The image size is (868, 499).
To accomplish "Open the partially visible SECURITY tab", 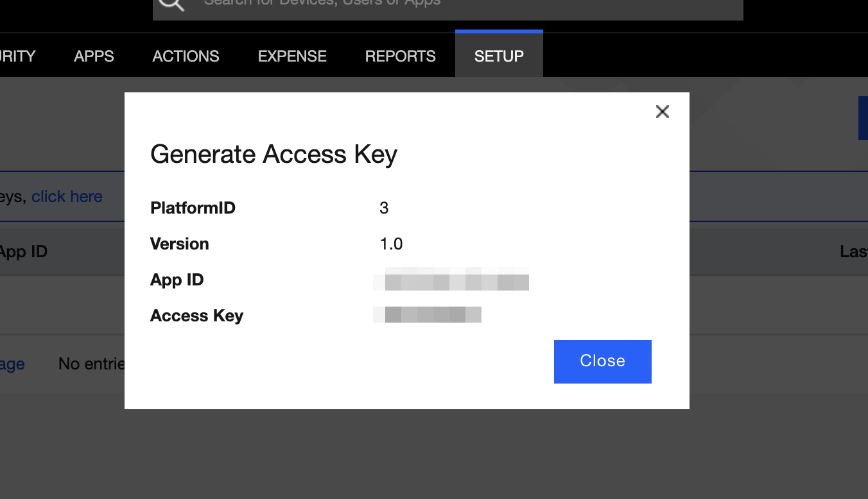I will (17, 56).
